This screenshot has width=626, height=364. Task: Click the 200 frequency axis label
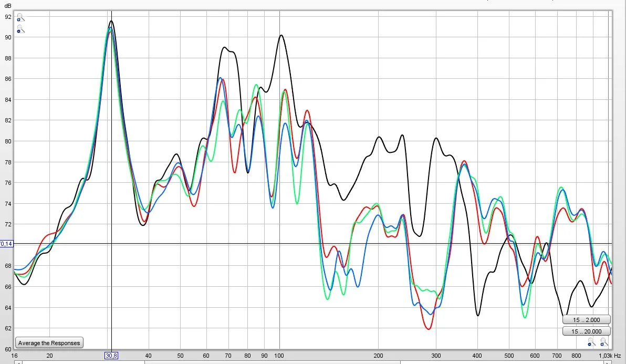[x=378, y=356]
